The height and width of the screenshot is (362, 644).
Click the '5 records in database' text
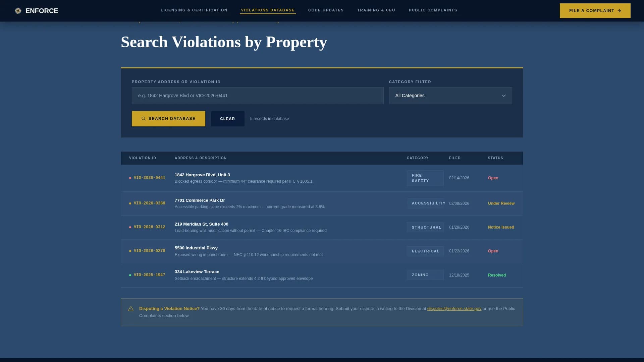click(x=269, y=119)
